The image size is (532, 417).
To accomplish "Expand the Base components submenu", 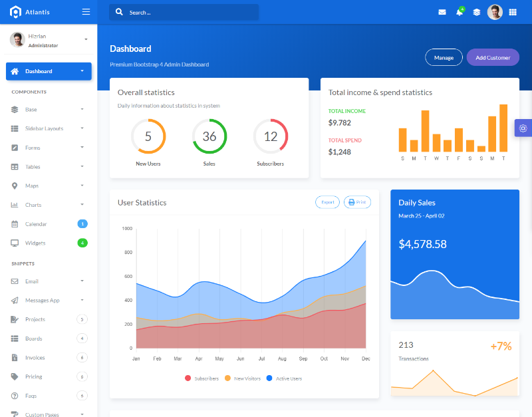I will point(49,110).
